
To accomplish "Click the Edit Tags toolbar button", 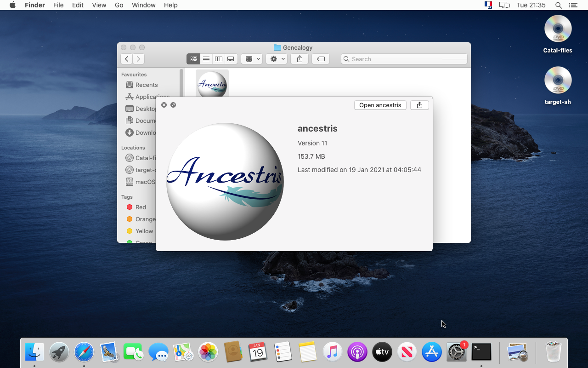I will pyautogui.click(x=321, y=59).
